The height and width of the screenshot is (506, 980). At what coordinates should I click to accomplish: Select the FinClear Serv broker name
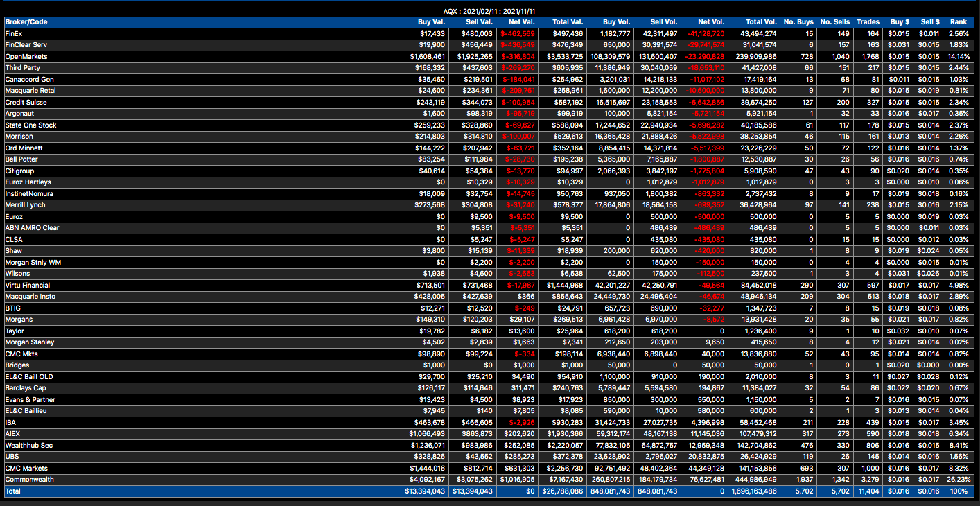(26, 45)
